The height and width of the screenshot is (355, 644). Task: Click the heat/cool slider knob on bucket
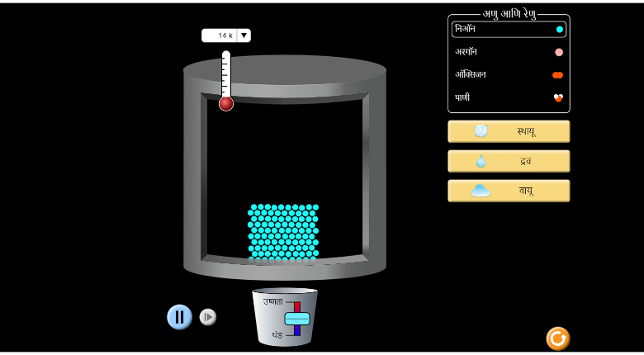click(297, 319)
